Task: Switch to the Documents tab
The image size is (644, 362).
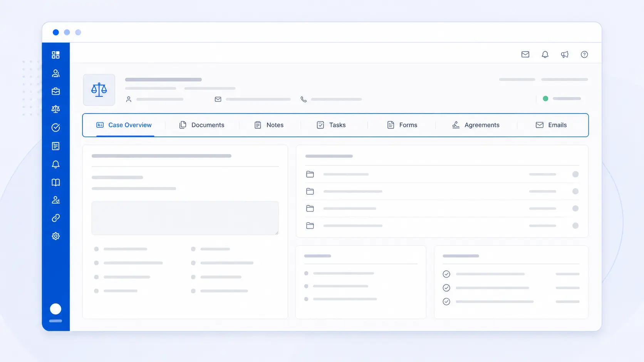Action: pos(202,125)
